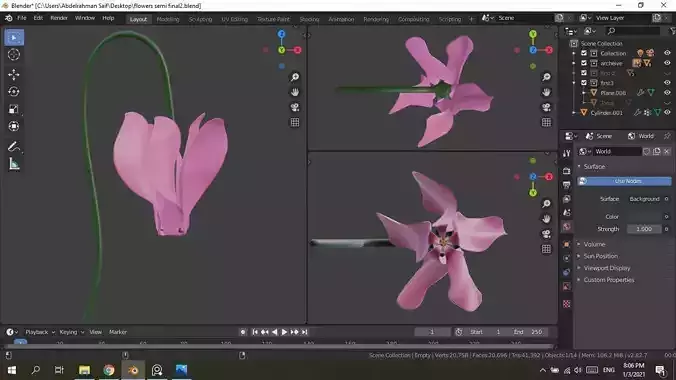Click the unlink X beside World name
676x380 pixels.
pyautogui.click(x=667, y=151)
